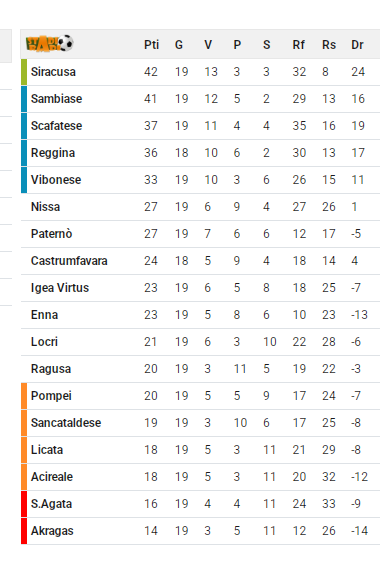Open the Pompei team row
This screenshot has height=562, width=380.
click(x=200, y=396)
